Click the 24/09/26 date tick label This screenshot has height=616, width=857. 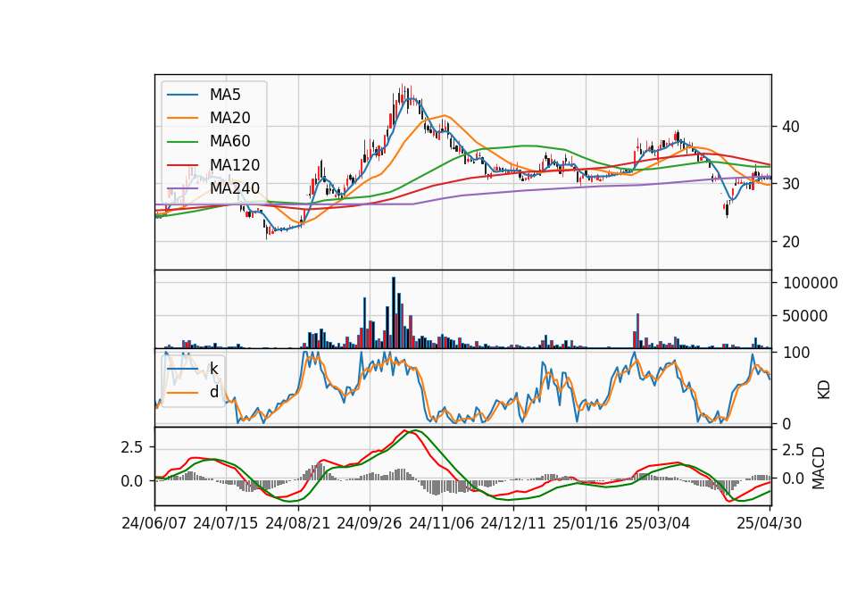370,523
